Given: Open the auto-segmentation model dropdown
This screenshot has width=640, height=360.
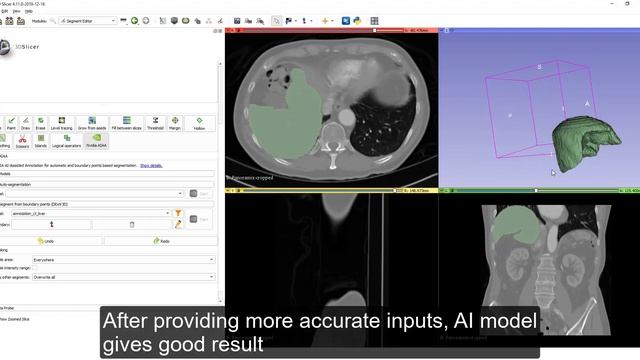Looking at the screenshot, I should click(95, 193).
